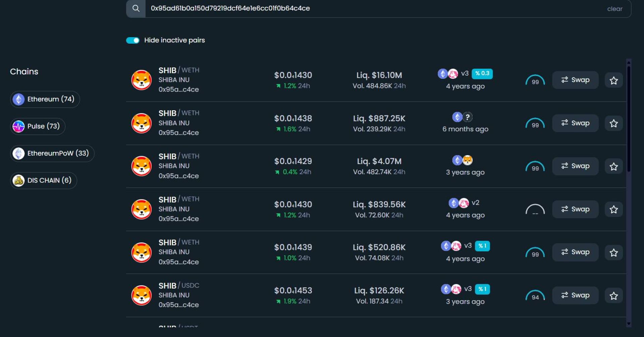Star the $4.07M liquidity SHIB pair
The image size is (644, 337).
pyautogui.click(x=613, y=166)
